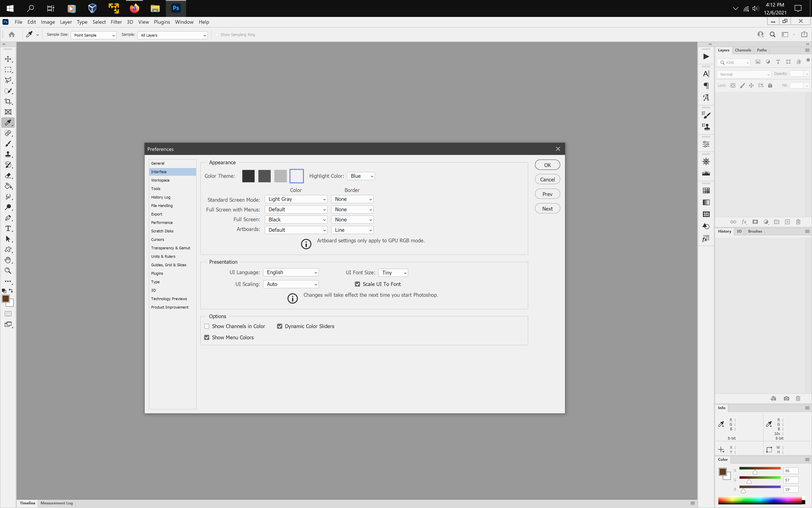
Task: Create new snapshot camera icon in History
Action: (786, 399)
